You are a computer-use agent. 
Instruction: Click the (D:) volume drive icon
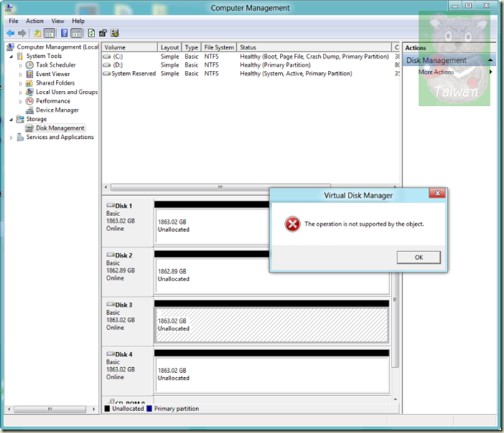click(x=107, y=65)
